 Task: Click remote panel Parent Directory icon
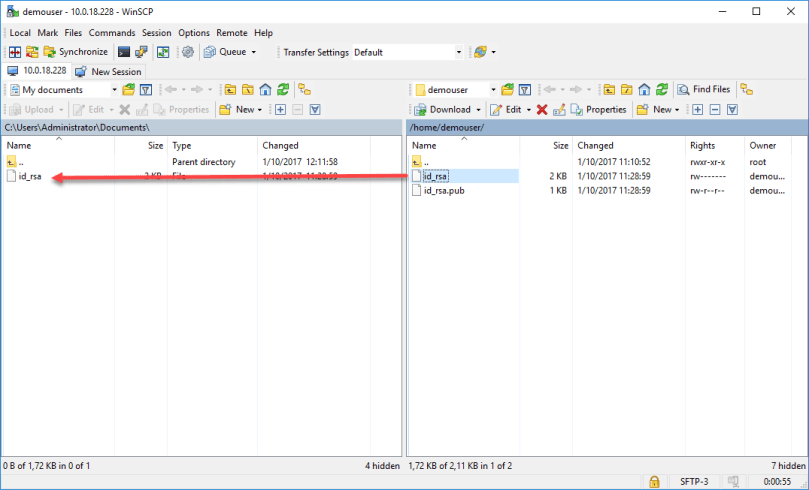click(609, 90)
